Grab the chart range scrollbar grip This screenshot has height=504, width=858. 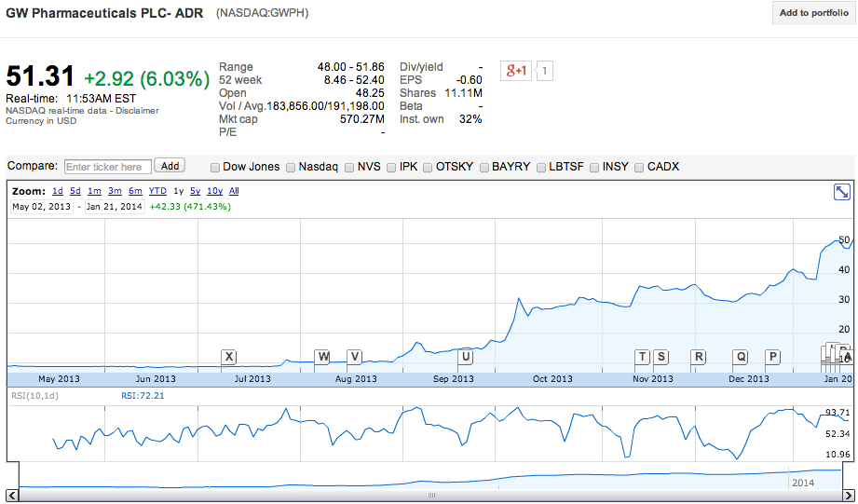[x=431, y=496]
